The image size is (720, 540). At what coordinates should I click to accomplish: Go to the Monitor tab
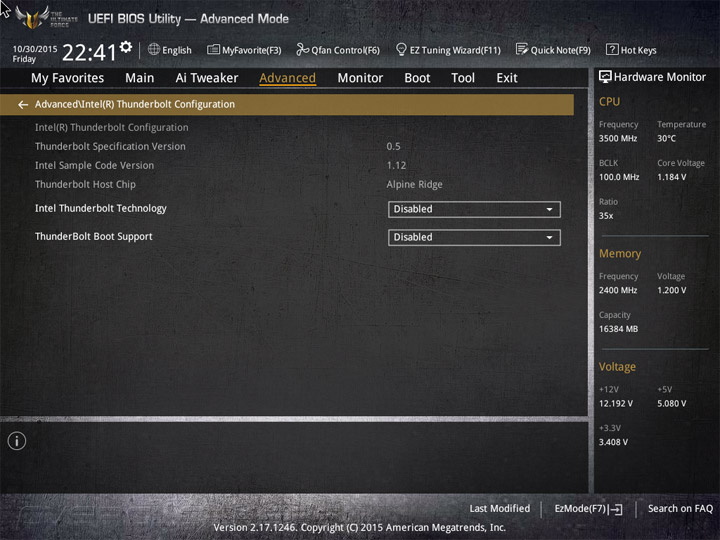(x=360, y=78)
